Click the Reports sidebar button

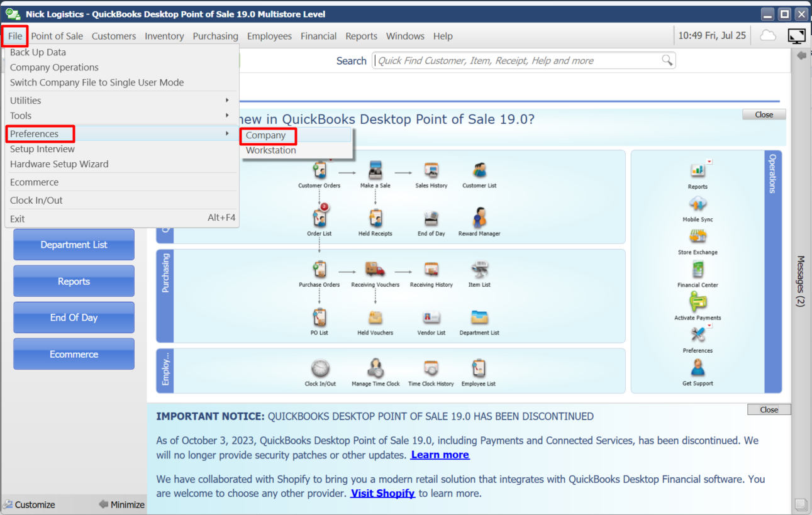[x=74, y=281]
